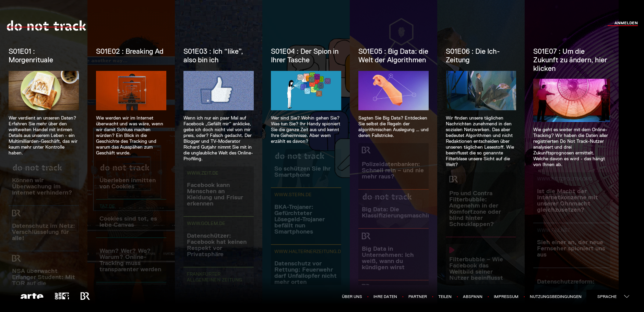The width and height of the screenshot is (644, 312).
Task: Click BR icon above Polizeidatenbanken article
Action: [x=366, y=150]
